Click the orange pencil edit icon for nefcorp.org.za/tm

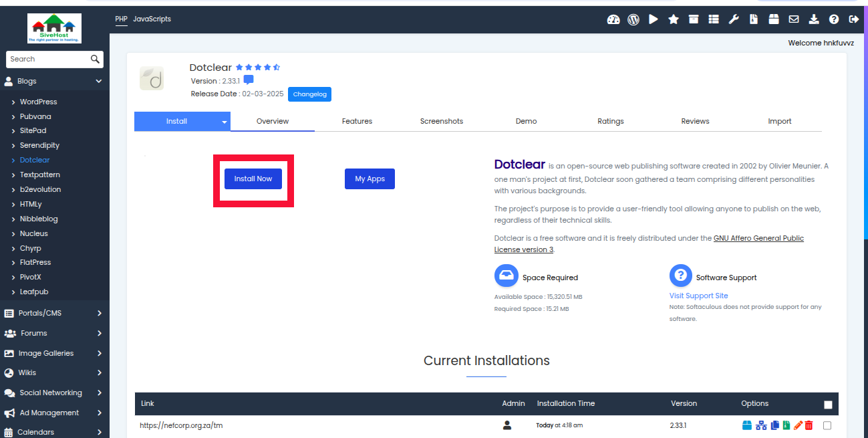(x=798, y=425)
